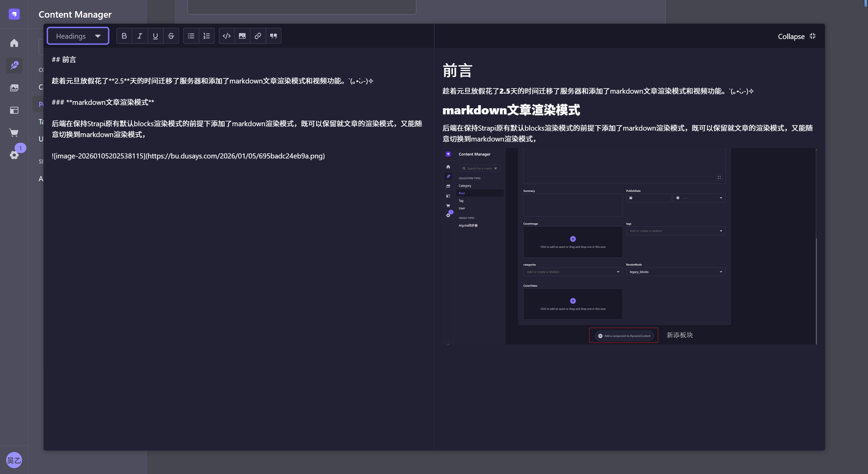Open Marketplace cart icon in sidebar
Viewport: 868px width, 474px height.
(x=14, y=133)
